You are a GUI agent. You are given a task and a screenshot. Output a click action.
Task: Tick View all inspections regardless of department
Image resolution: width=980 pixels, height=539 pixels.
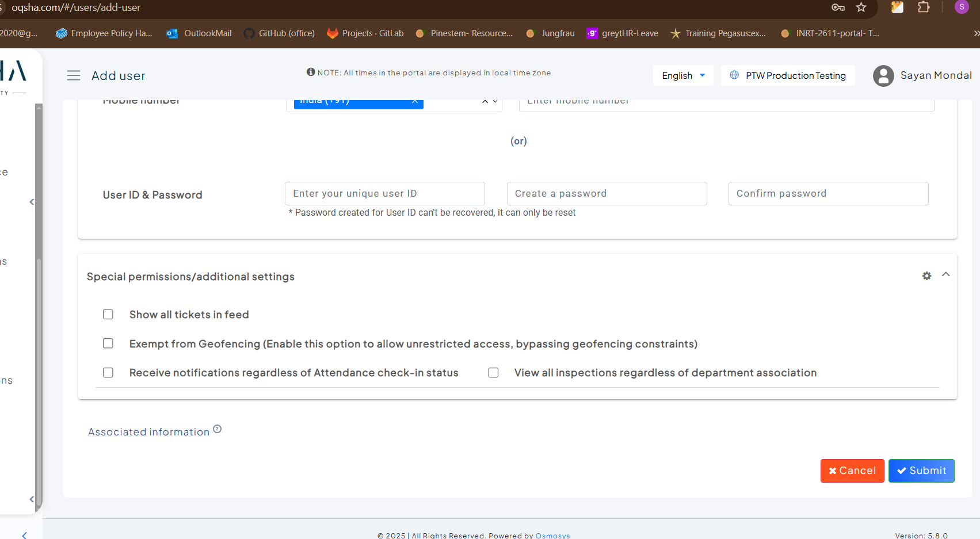pyautogui.click(x=493, y=373)
